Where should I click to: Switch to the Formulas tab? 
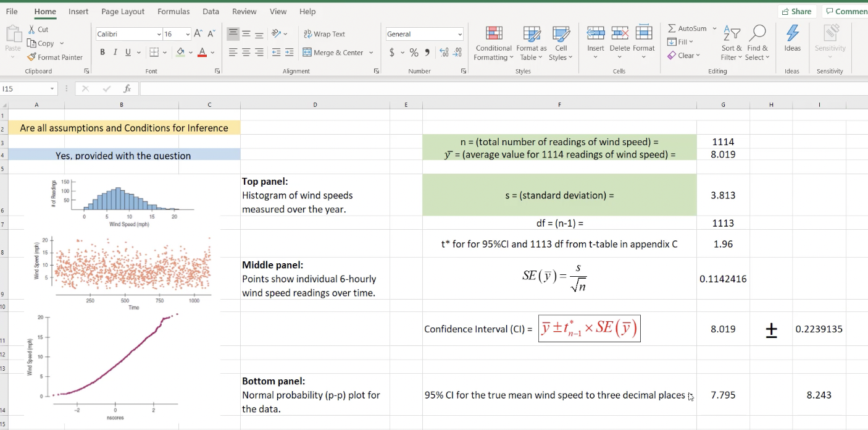point(173,11)
